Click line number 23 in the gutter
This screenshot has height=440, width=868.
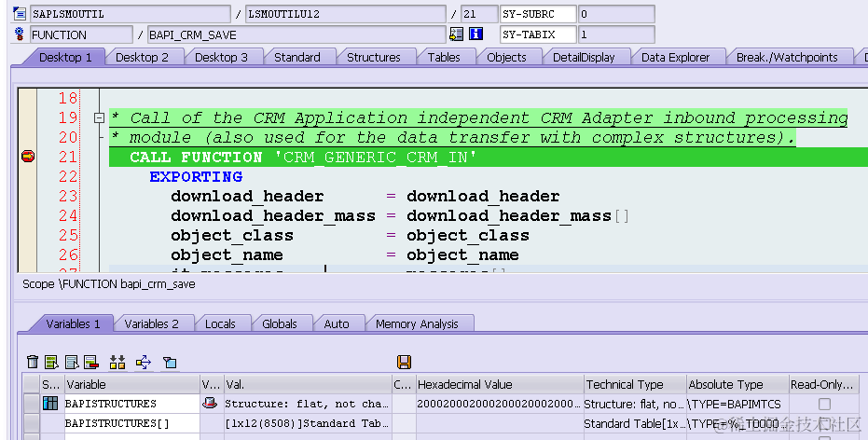pos(69,196)
